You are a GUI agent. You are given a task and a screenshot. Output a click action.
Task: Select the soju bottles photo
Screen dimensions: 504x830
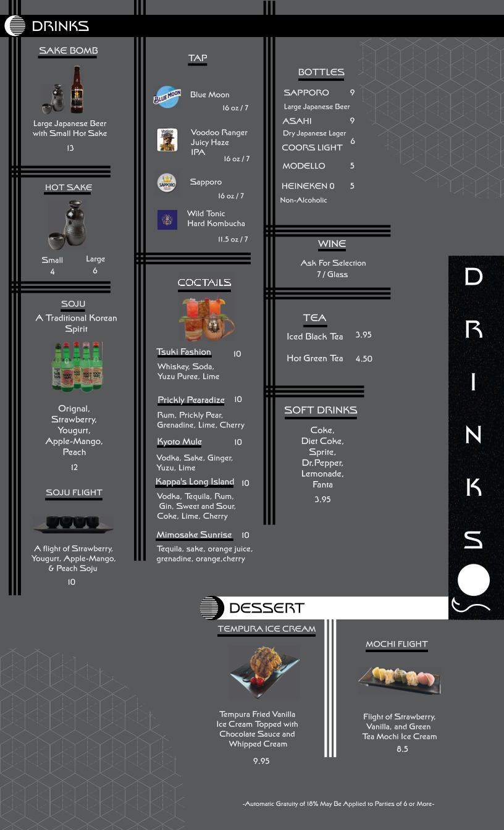[77, 367]
